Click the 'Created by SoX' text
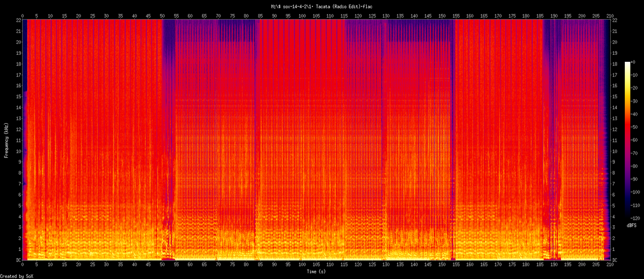The image size is (644, 279). pos(17,276)
